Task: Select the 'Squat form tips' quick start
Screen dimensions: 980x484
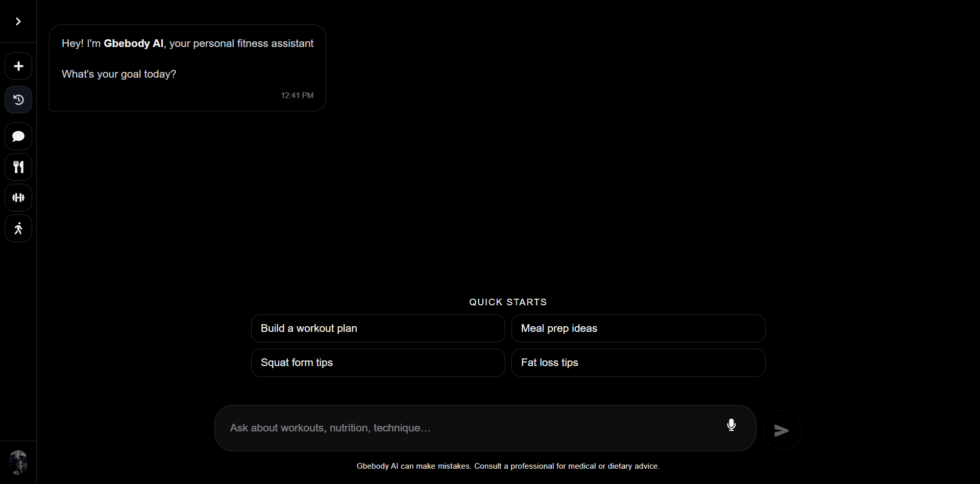Action: coord(378,363)
